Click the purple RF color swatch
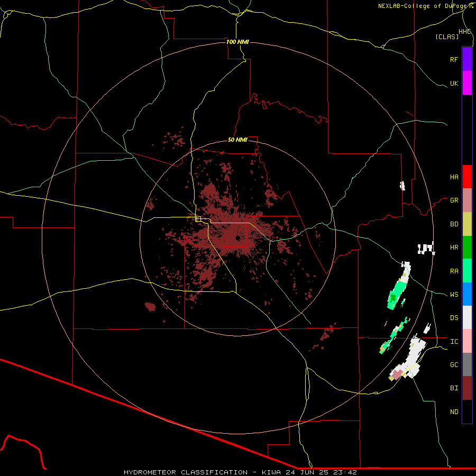This screenshot has width=476, height=476. [x=467, y=59]
